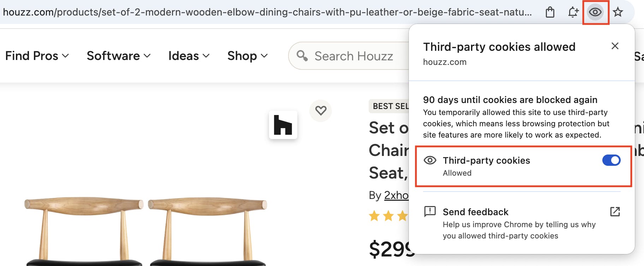Expand the Ideas dropdown
This screenshot has height=266, width=644.
[x=189, y=56]
